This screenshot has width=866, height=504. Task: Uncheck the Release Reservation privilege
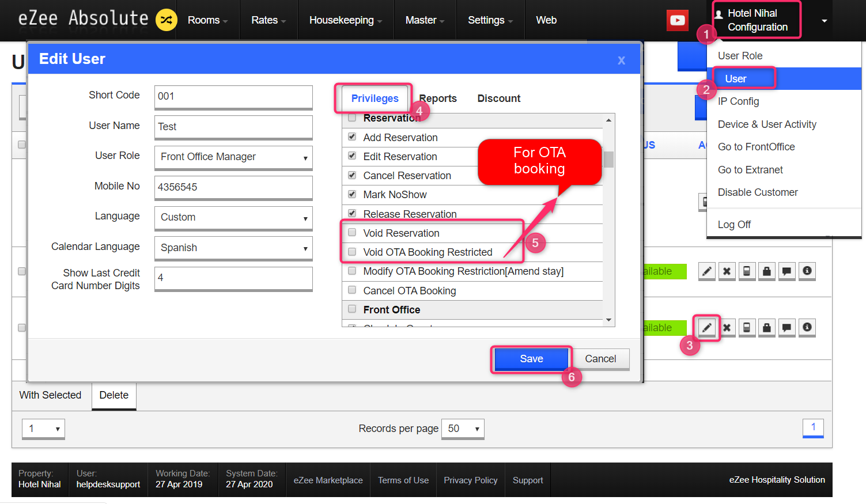click(352, 213)
